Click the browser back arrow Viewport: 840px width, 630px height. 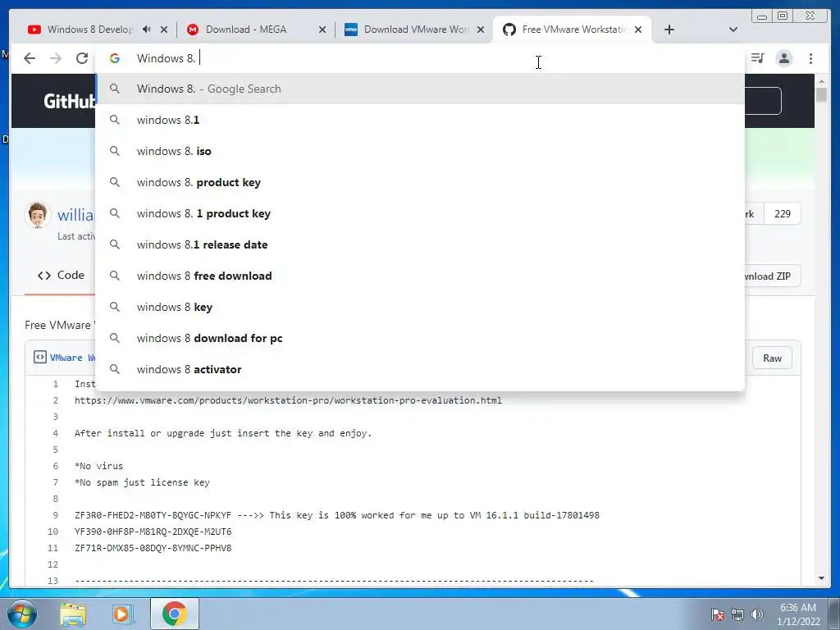(x=30, y=58)
